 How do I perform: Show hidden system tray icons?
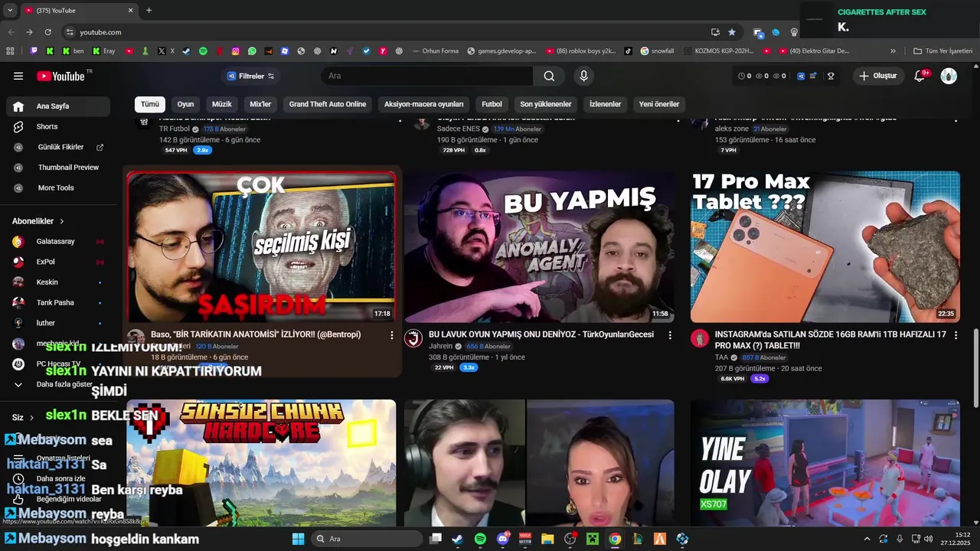[x=867, y=539]
